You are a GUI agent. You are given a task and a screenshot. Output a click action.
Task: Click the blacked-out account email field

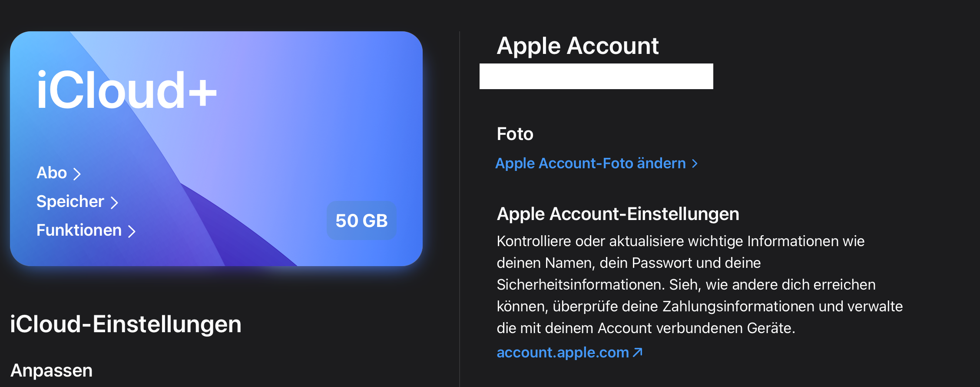pos(596,77)
